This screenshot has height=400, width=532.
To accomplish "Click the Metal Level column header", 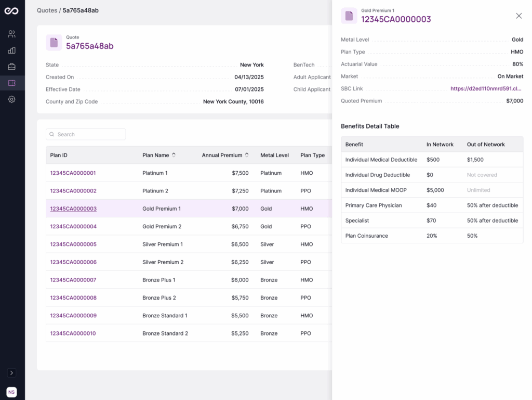I will [x=274, y=155].
